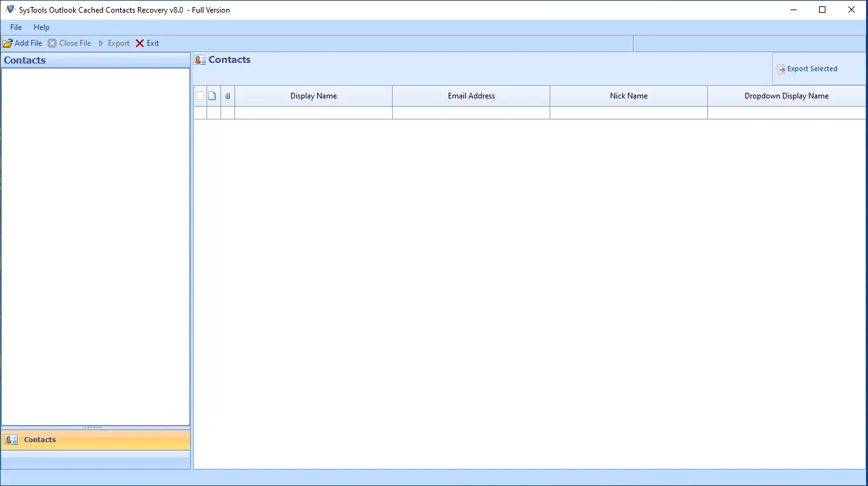Screen dimensions: 868x486
Task: Click the attachment paperclip column header
Action: tap(228, 96)
